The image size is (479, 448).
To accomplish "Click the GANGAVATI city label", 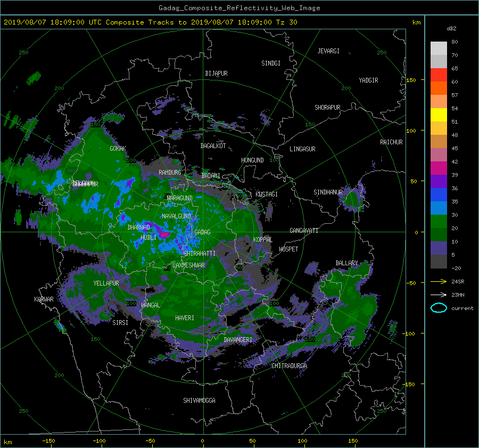I will pyautogui.click(x=304, y=230).
